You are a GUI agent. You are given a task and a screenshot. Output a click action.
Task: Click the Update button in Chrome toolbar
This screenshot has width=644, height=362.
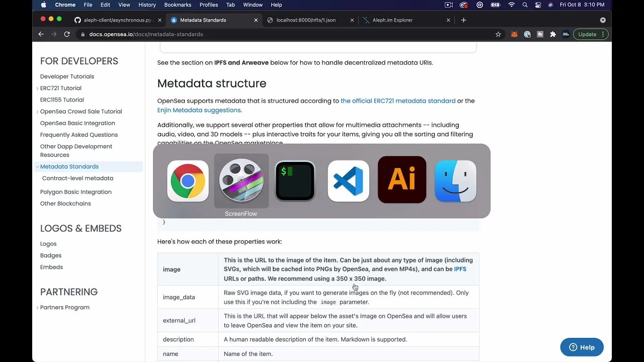(590, 34)
